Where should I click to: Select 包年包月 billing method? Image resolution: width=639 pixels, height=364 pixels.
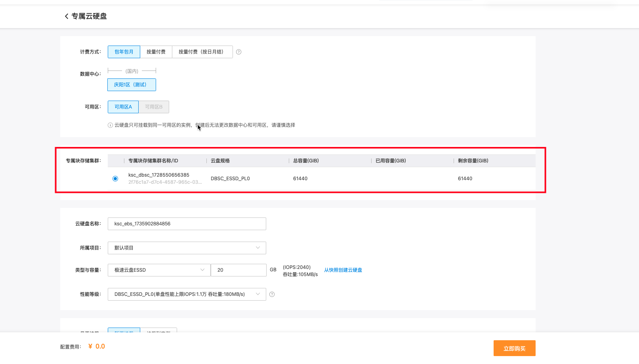coord(124,52)
